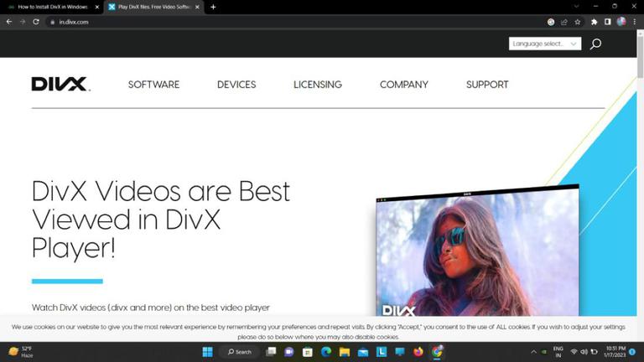Open the clock and date in the taskbar
Viewport: 644px width, 362px height.
tap(615, 352)
